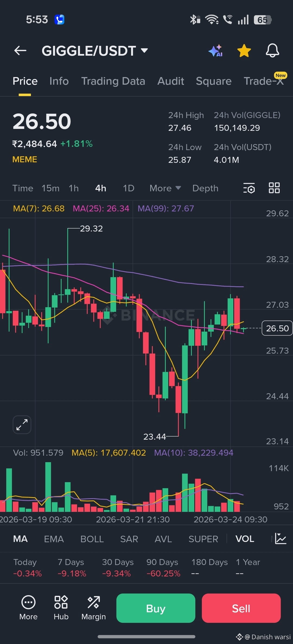The height and width of the screenshot is (644, 293).
Task: Open the Hub icon
Action: pos(61,608)
